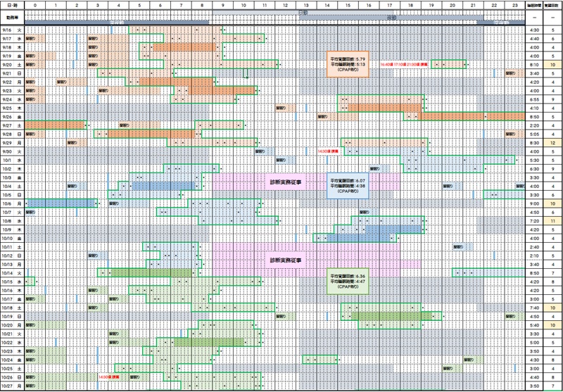Select the 覚醒回数 column header
The image size is (563, 392).
tap(554, 5)
